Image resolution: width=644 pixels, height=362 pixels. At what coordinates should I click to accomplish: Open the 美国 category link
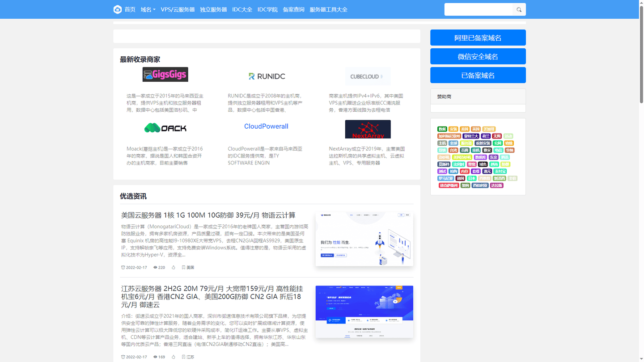pos(190,267)
